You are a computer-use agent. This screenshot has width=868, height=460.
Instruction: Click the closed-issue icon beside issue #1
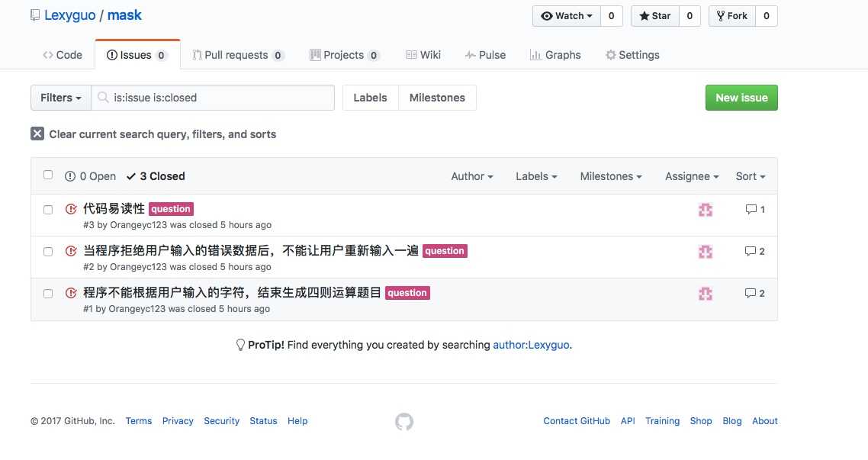[71, 293]
